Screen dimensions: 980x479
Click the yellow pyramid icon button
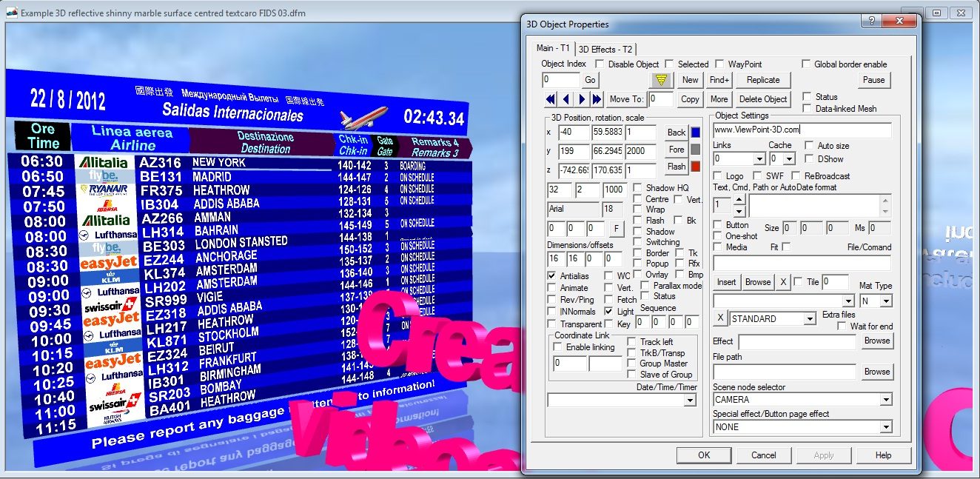click(x=661, y=80)
